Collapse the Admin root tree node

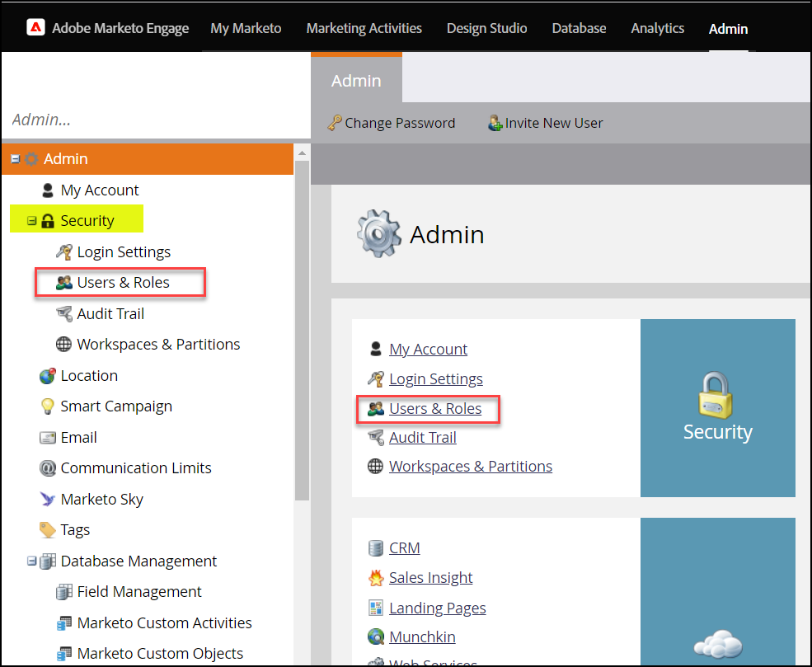pyautogui.click(x=15, y=159)
